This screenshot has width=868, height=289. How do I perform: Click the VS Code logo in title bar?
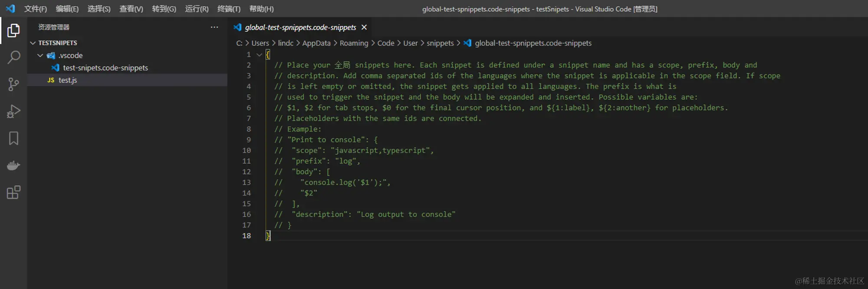(x=10, y=9)
